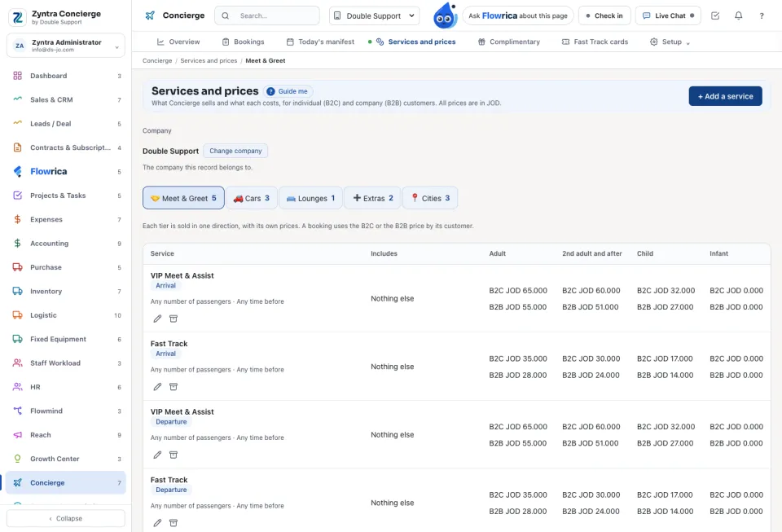The width and height of the screenshot is (782, 532).
Task: Open the help question mark icon
Action: (762, 16)
